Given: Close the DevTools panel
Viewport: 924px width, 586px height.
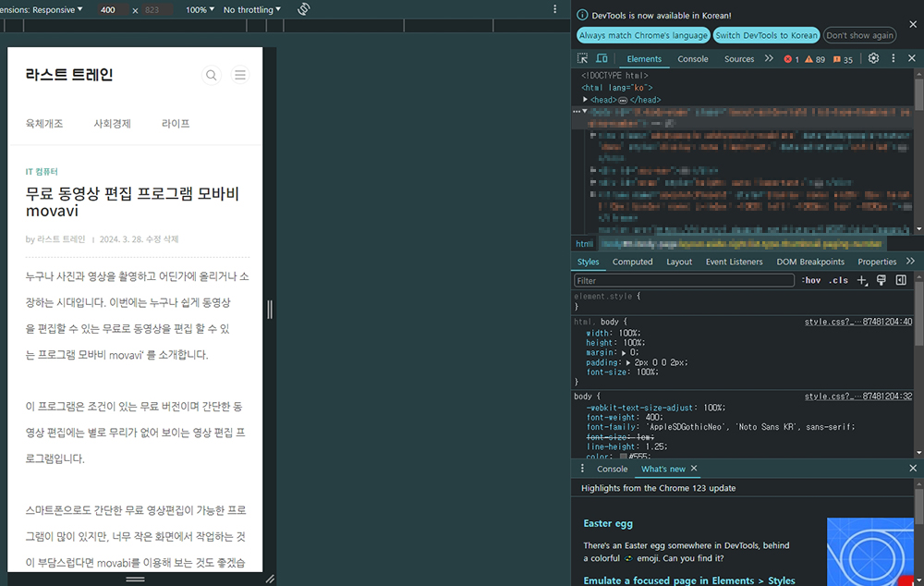Looking at the screenshot, I should pyautogui.click(x=912, y=58).
